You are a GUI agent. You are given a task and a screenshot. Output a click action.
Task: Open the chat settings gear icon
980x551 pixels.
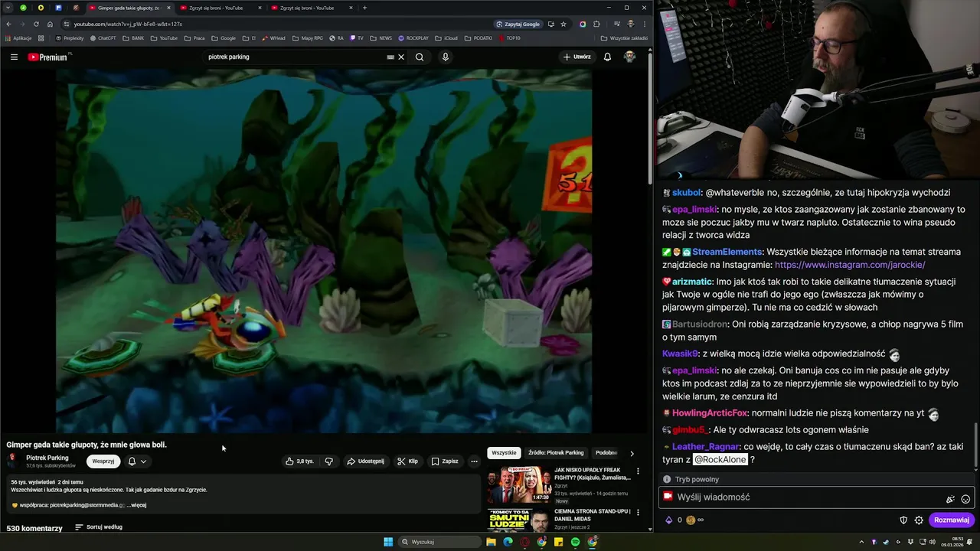(919, 520)
